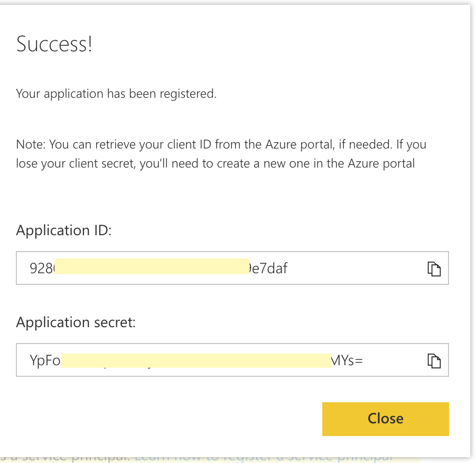
Task: Select the 'Application ID:' label
Action: (x=64, y=230)
